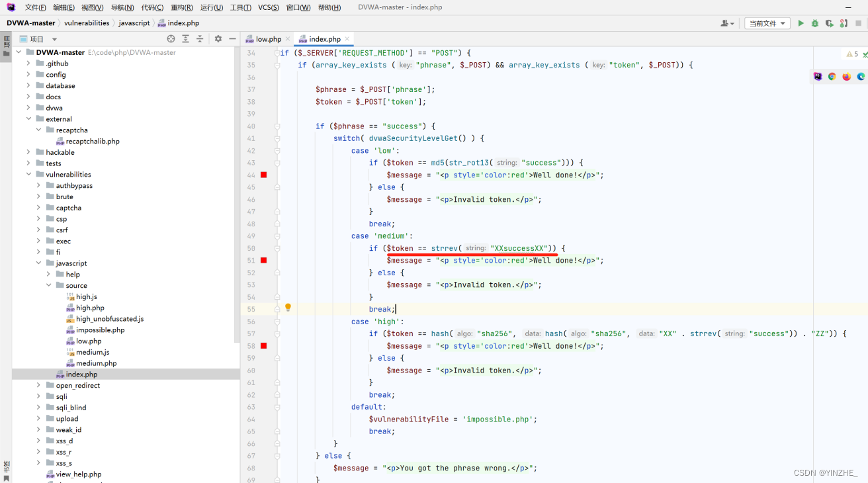The width and height of the screenshot is (868, 483).
Task: Select impossible.php in the project tree
Action: click(100, 330)
